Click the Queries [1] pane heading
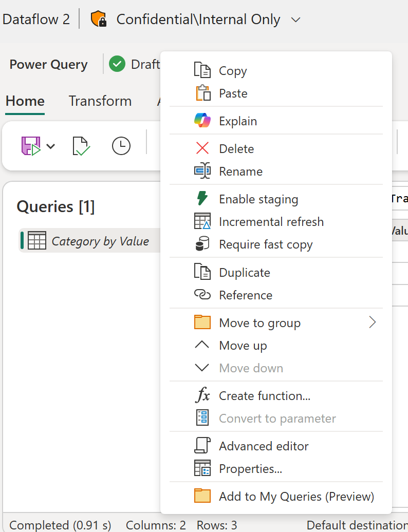Viewport: 408px width, 532px height. pyautogui.click(x=55, y=206)
